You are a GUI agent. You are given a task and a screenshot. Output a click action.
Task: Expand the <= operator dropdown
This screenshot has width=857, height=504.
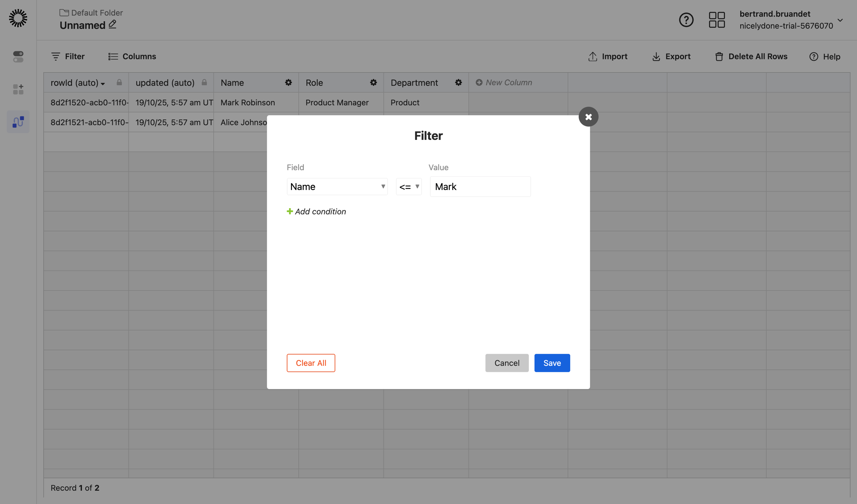coord(409,186)
